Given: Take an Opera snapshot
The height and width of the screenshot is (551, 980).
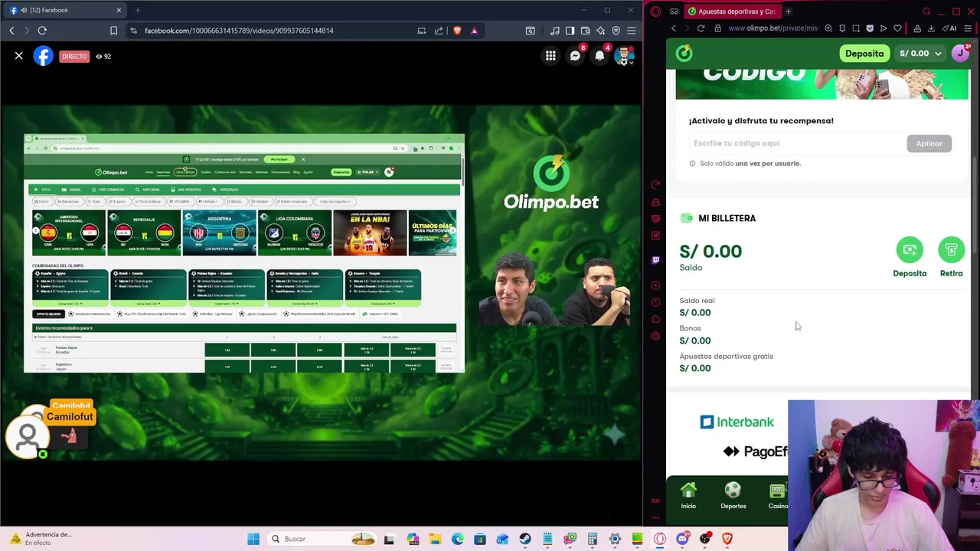Looking at the screenshot, I should (x=856, y=28).
